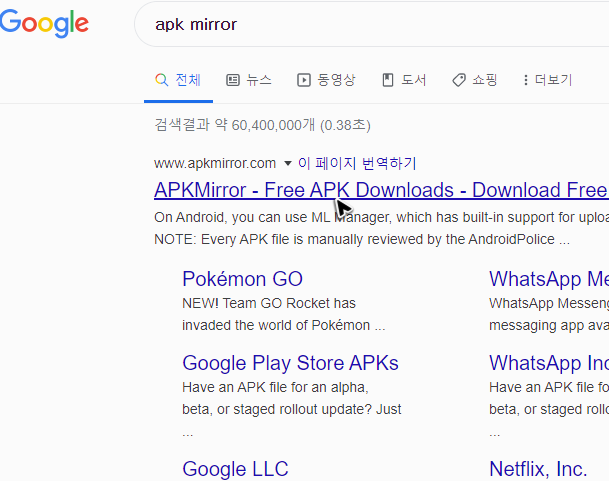Click the result count text '검색결과 약 60,400,000개'
The height and width of the screenshot is (481, 609).
point(235,125)
